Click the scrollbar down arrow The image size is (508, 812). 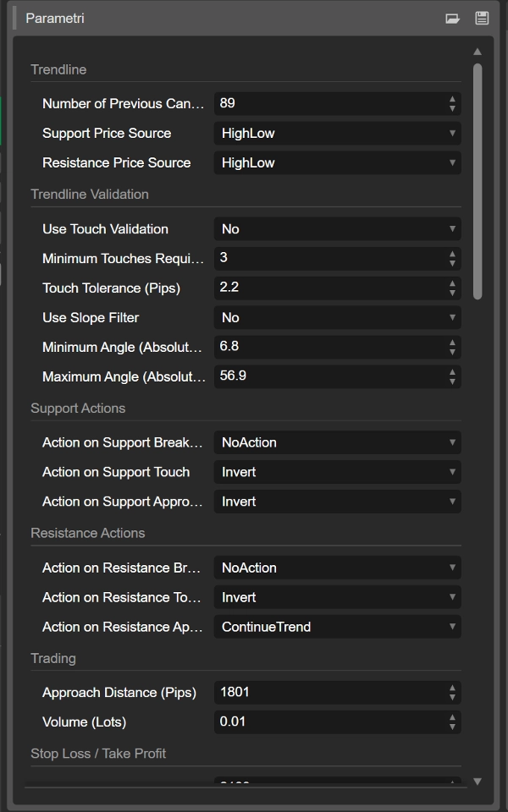tap(477, 782)
